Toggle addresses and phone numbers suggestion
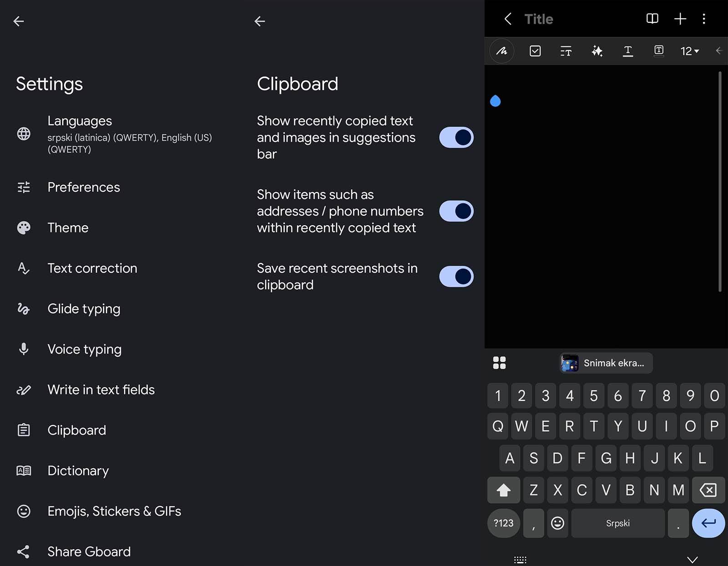This screenshot has height=566, width=728. (456, 211)
